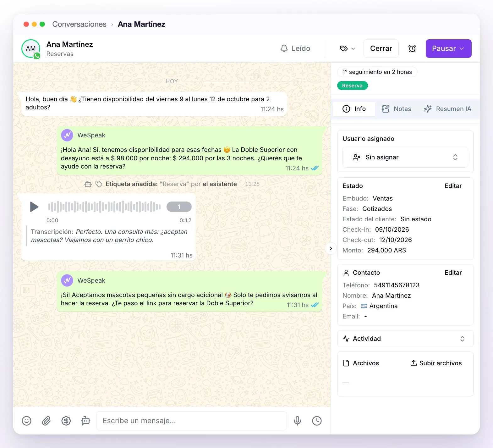The image size is (493, 448).
Task: Open the alarm reminder icon in header
Action: tap(412, 48)
